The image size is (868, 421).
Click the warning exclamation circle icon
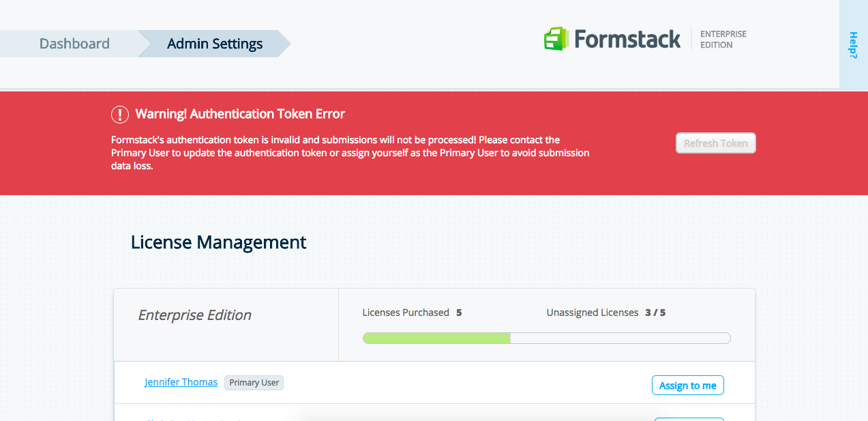tap(120, 114)
